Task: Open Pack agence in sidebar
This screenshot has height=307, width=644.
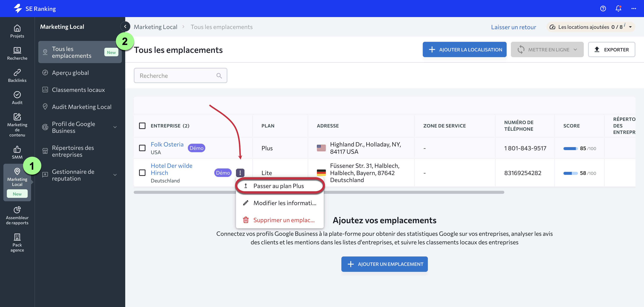Action: pos(17,243)
